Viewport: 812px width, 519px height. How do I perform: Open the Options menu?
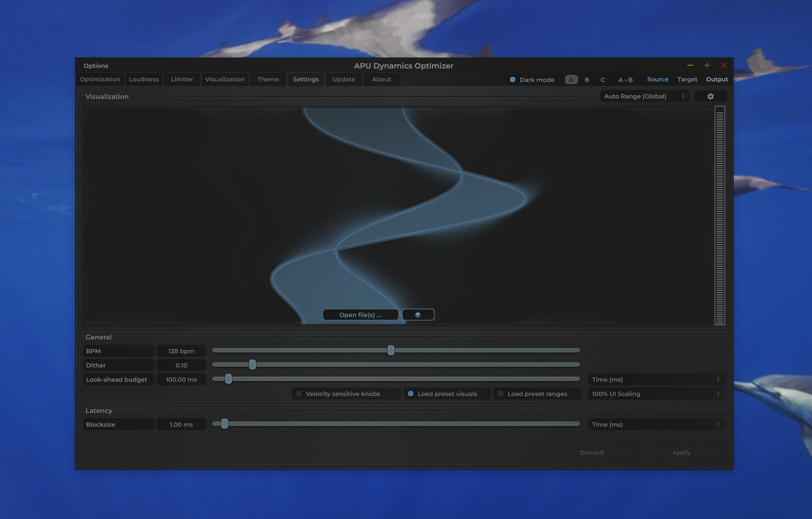point(96,66)
